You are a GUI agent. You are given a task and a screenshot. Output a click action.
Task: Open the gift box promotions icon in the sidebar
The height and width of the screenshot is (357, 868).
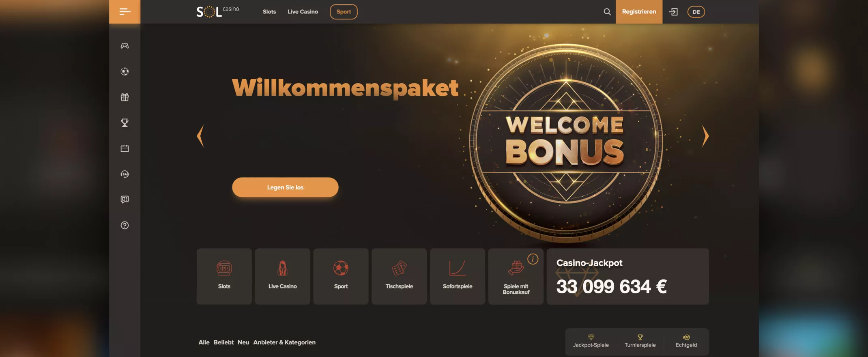click(125, 97)
